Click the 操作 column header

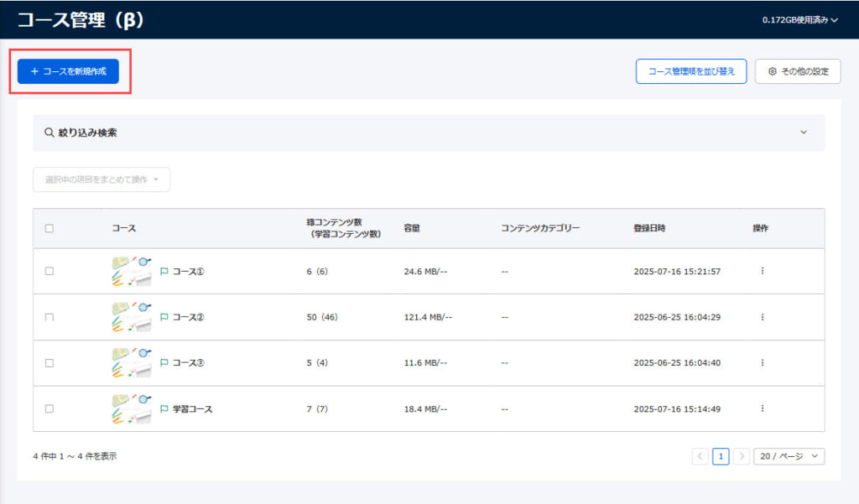pos(760,228)
